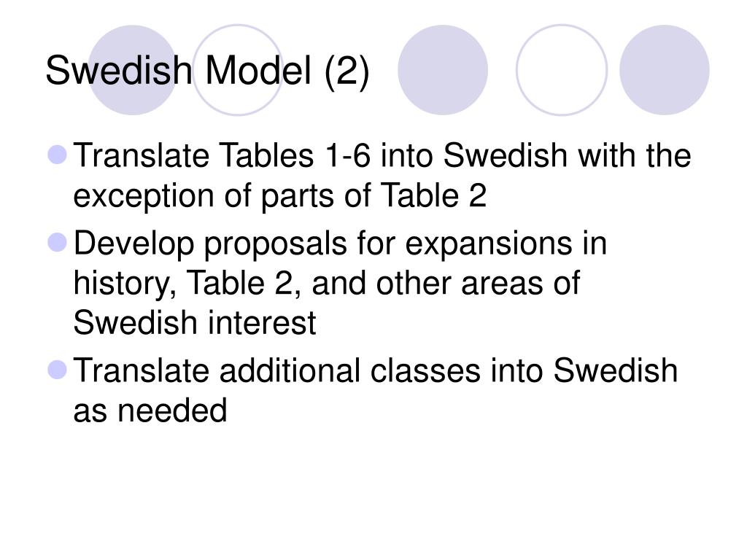Click the outlined circle behind the word Model
This screenshot has height=560, width=747.
(x=239, y=70)
